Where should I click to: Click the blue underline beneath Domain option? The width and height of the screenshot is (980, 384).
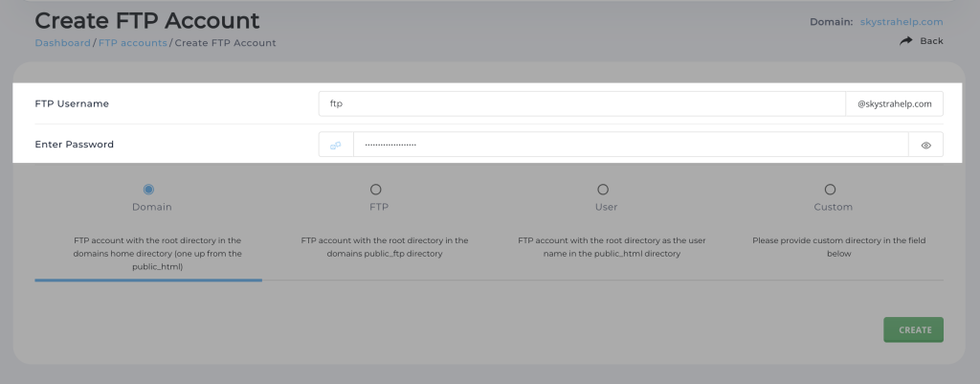148,280
